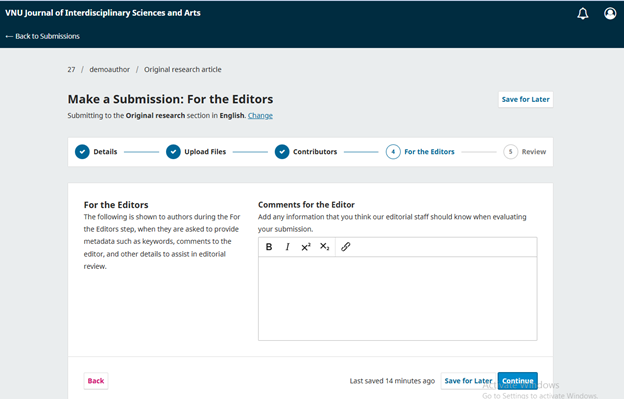624x399 pixels.
Task: Click the VNU Journal title in header
Action: tap(103, 13)
